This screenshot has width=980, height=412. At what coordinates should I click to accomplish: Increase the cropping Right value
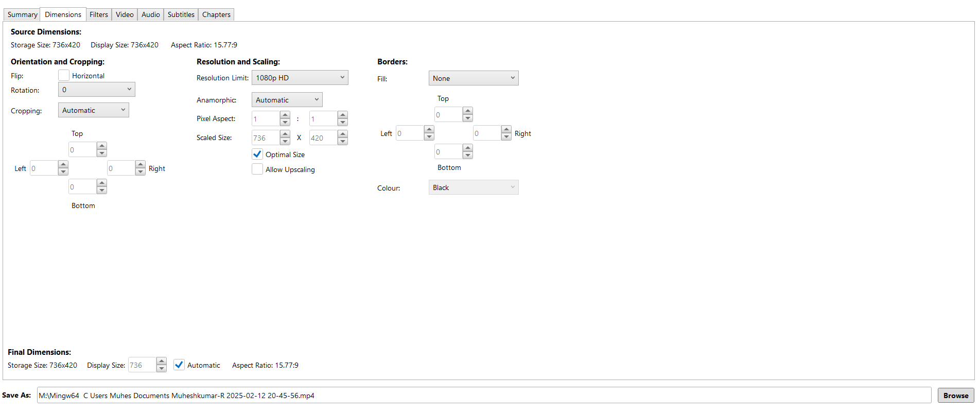pyautogui.click(x=141, y=164)
